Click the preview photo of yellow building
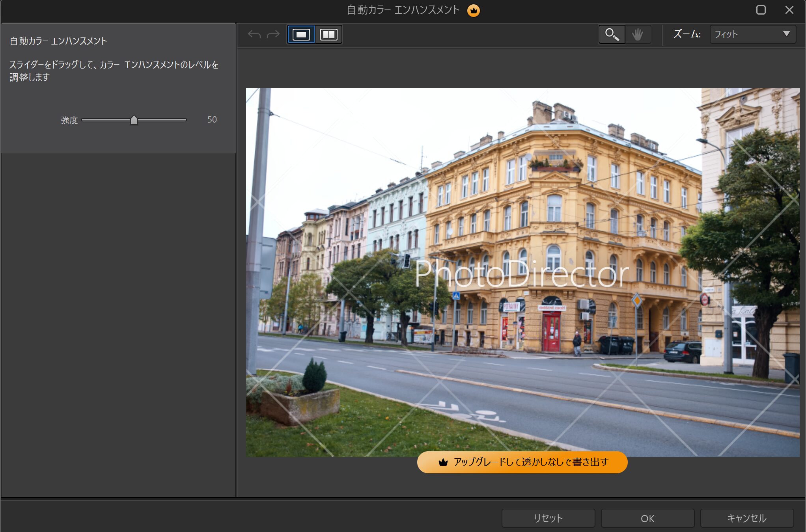Image resolution: width=806 pixels, height=532 pixels. coord(522,272)
